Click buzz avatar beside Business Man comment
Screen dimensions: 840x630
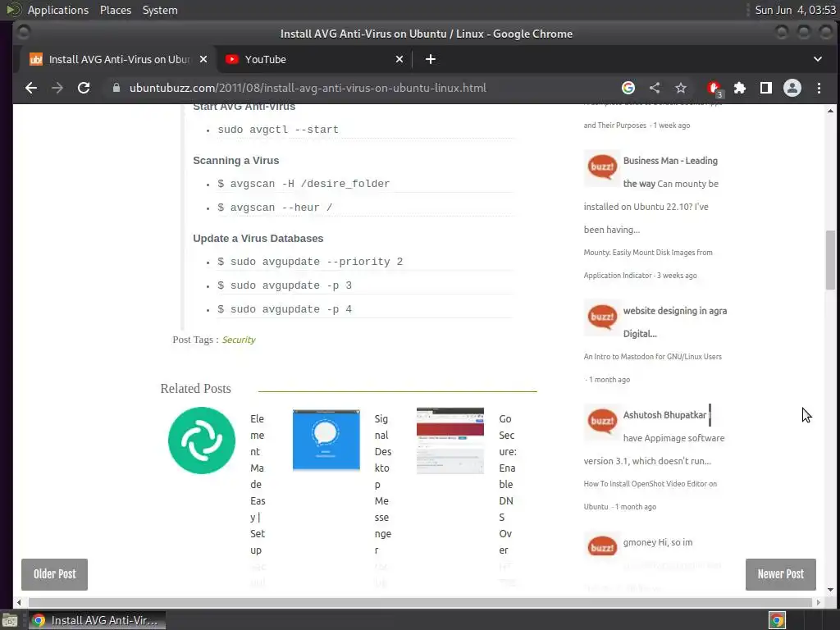tap(602, 167)
